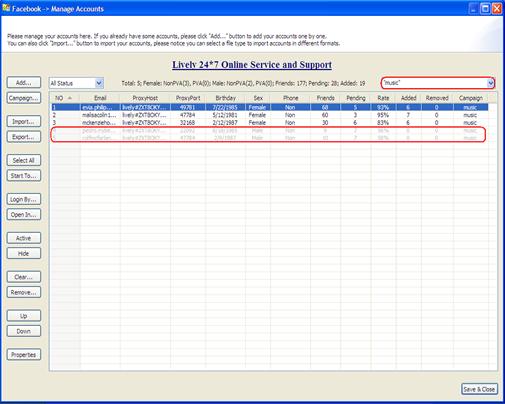
Task: Move account Up in list
Action: click(x=24, y=316)
